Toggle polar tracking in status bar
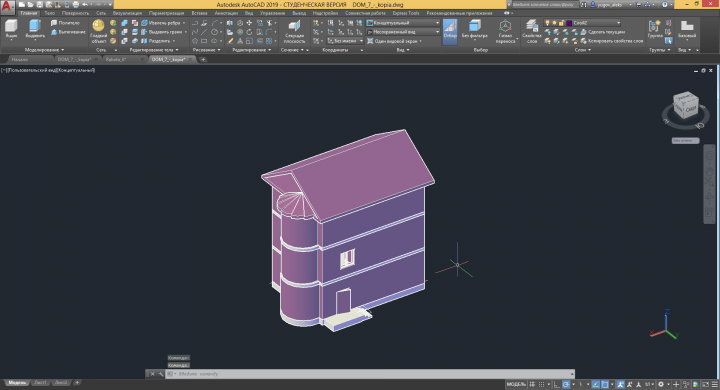Viewport: 720px width, 390px height. [566, 384]
